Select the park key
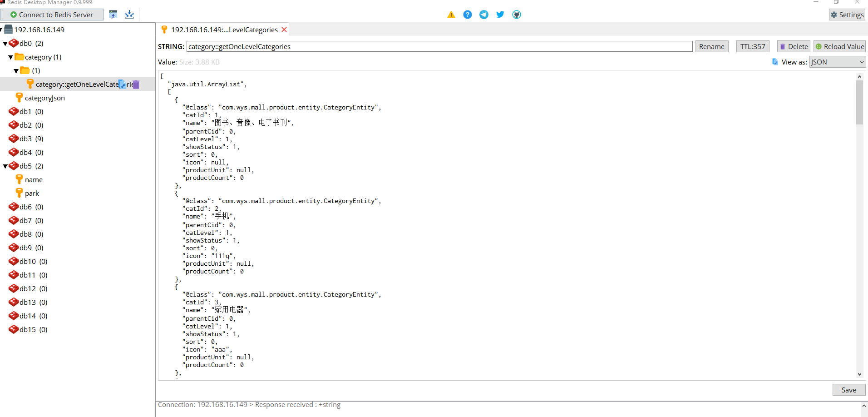The image size is (868, 417). pyautogui.click(x=32, y=193)
